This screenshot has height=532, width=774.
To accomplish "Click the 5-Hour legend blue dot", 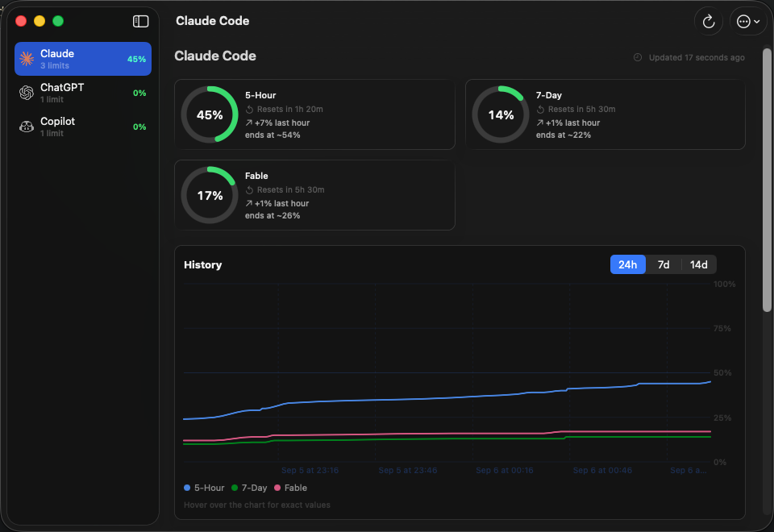I will tap(187, 488).
